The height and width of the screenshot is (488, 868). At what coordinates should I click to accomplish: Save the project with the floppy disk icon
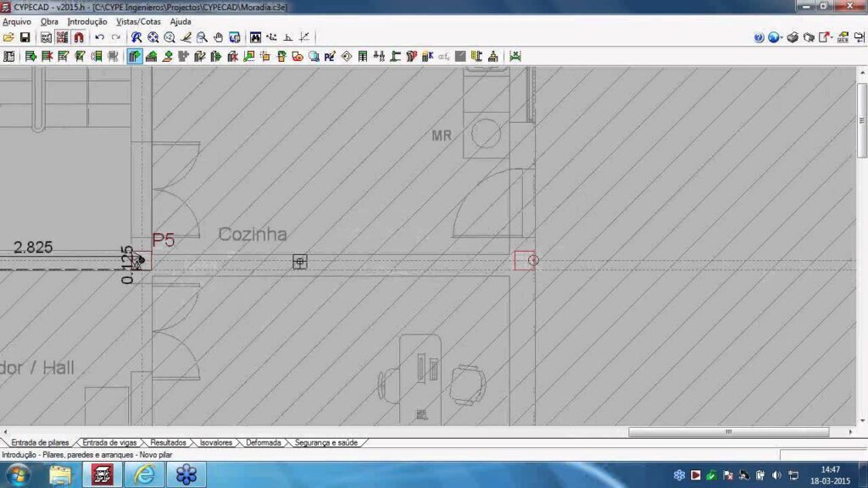point(25,37)
